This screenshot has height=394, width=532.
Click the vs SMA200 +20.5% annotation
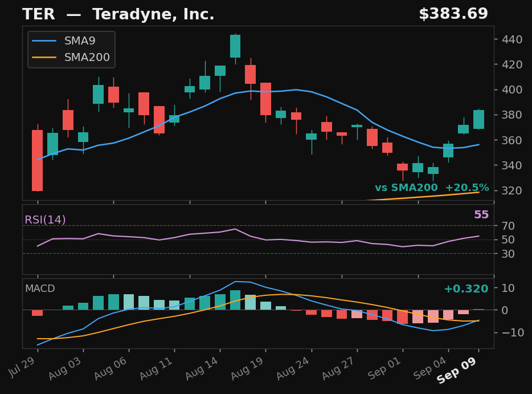point(432,188)
